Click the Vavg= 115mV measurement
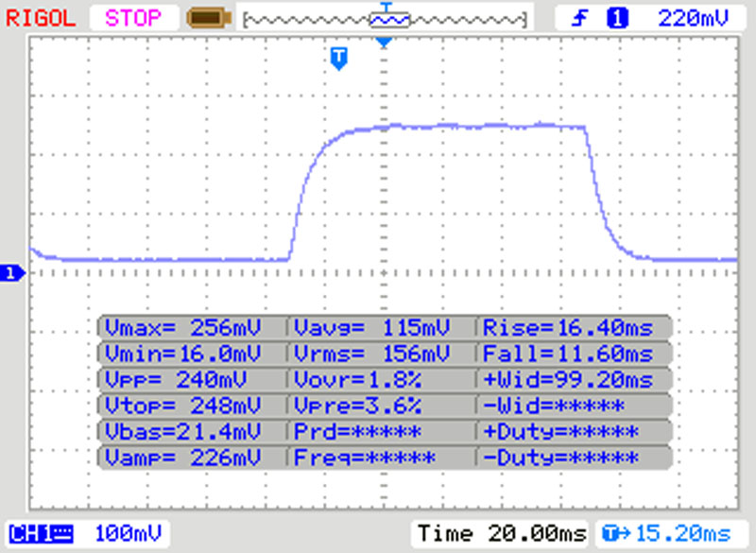756x553 pixels. pyautogui.click(x=372, y=328)
